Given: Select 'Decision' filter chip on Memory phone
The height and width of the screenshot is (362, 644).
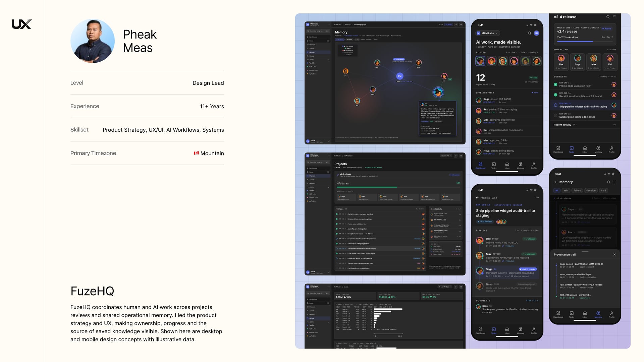Looking at the screenshot, I should click(591, 190).
